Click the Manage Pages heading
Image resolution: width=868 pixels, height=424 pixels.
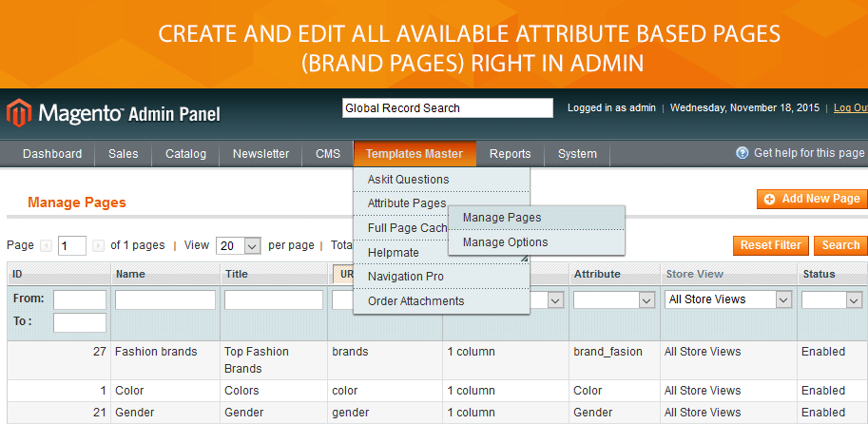pos(77,202)
